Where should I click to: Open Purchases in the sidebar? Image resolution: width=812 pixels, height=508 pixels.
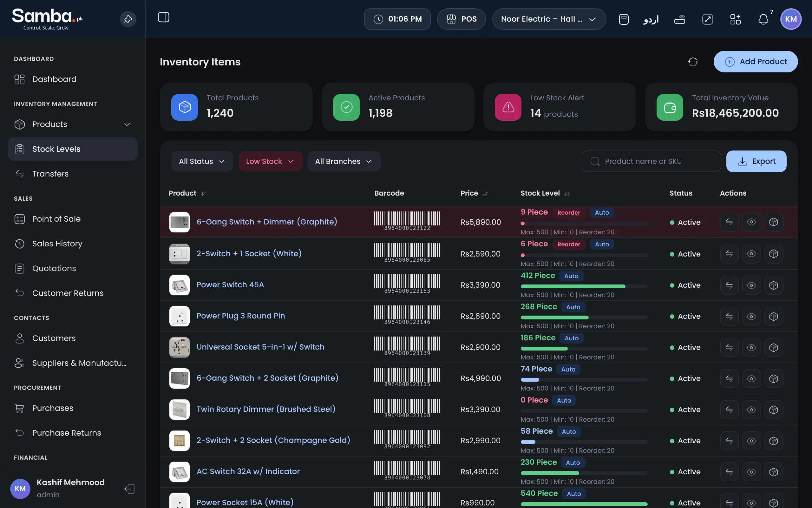[72, 408]
